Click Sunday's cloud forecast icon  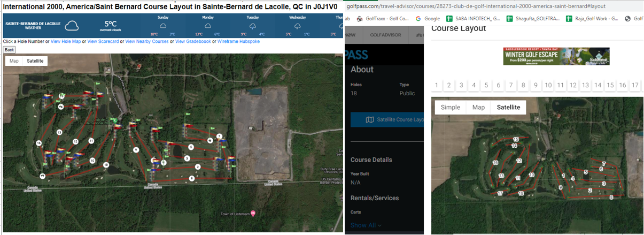pos(162,26)
